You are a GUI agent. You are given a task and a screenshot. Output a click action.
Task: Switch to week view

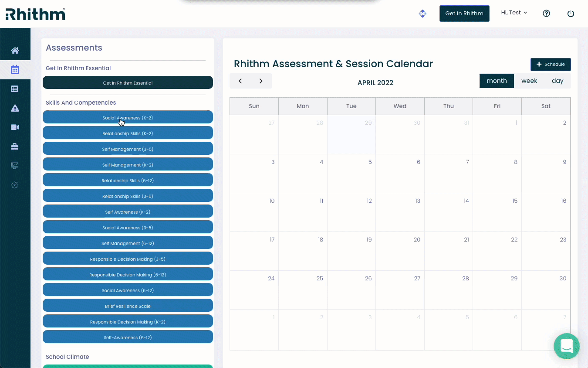click(529, 81)
